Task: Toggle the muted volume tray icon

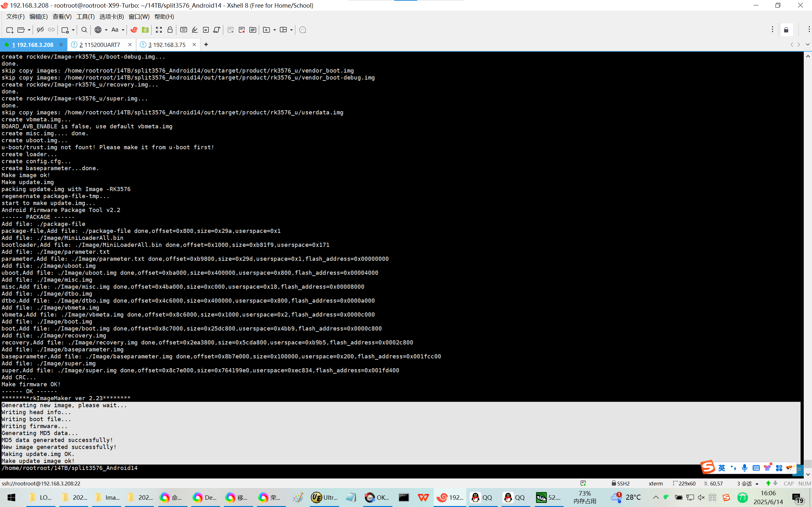Action: [x=701, y=497]
